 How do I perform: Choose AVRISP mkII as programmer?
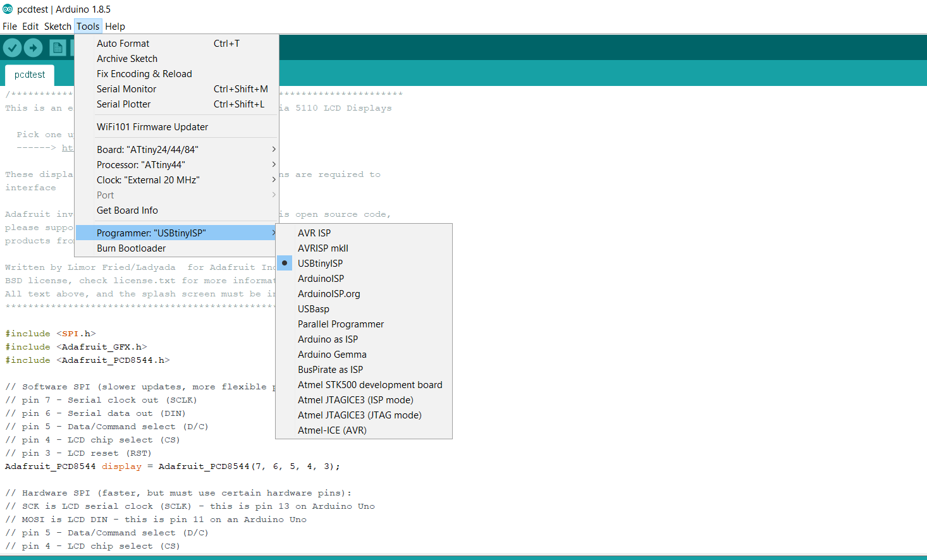[x=364, y=248]
